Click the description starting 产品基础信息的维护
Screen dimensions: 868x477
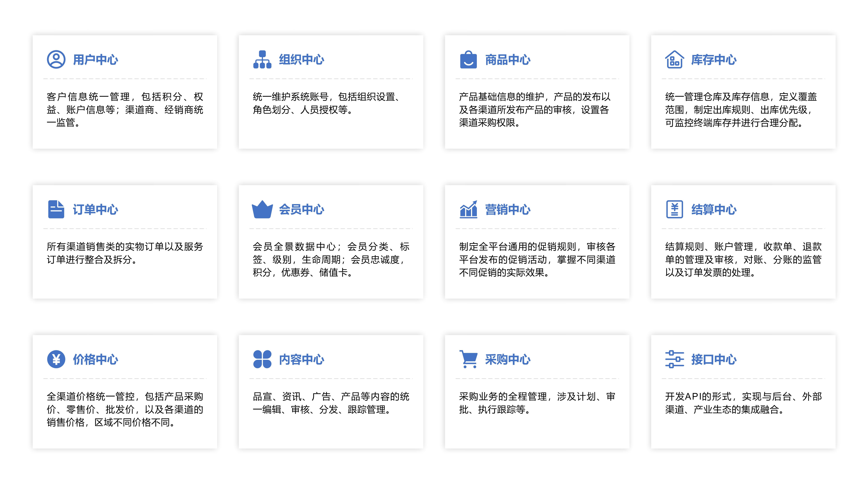(535, 110)
